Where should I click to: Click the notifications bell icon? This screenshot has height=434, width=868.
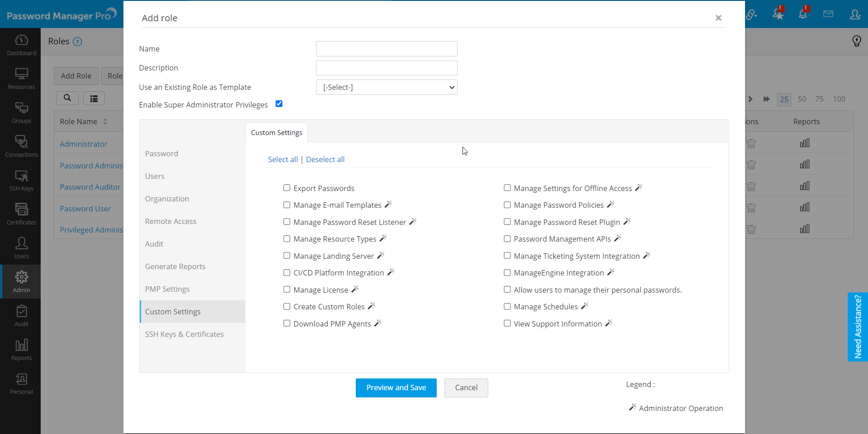(x=803, y=14)
